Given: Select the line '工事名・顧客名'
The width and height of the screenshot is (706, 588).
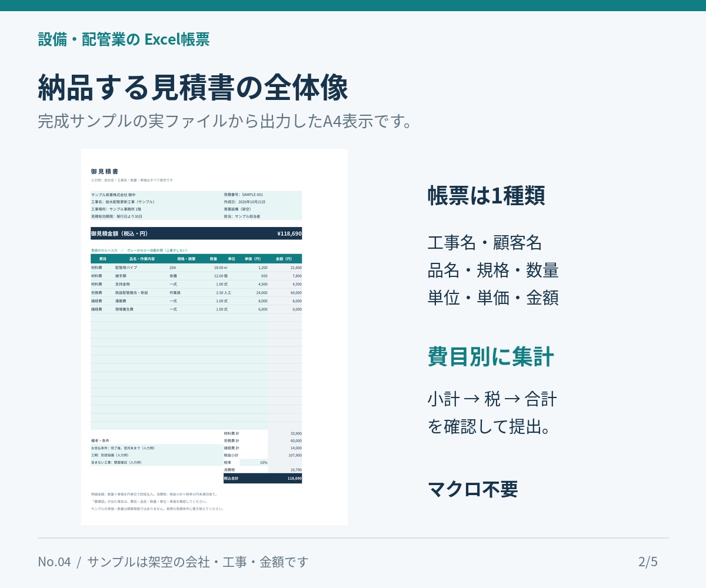Looking at the screenshot, I should coord(485,243).
